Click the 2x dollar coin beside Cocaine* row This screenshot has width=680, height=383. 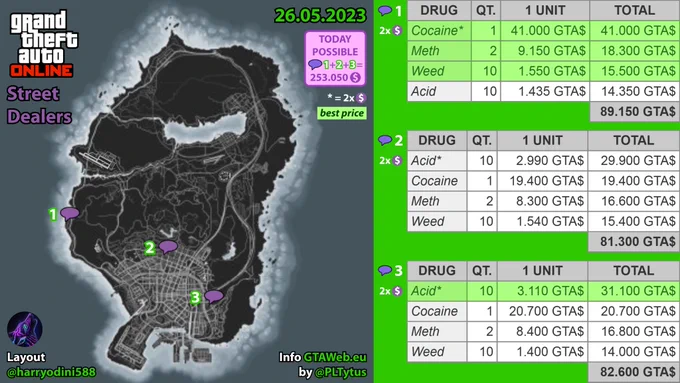[397, 31]
